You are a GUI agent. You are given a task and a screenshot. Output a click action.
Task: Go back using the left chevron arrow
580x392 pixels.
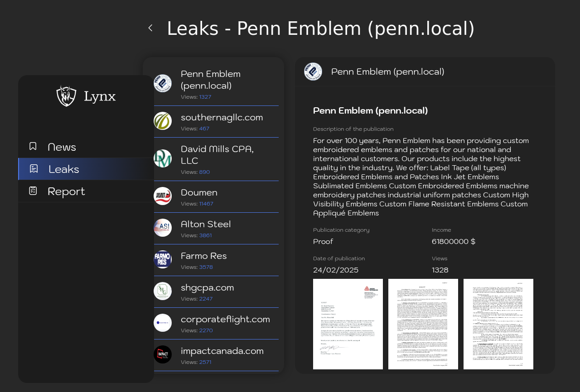coord(150,28)
